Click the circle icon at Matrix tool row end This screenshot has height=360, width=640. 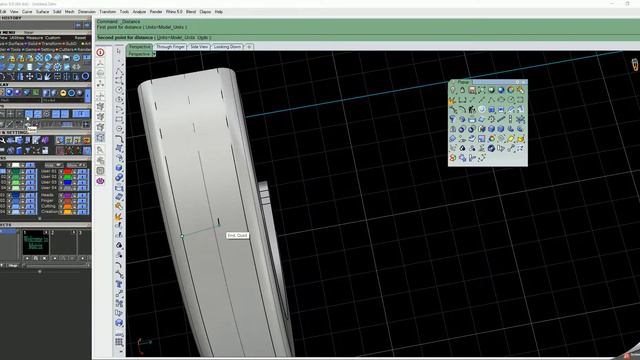point(85,76)
